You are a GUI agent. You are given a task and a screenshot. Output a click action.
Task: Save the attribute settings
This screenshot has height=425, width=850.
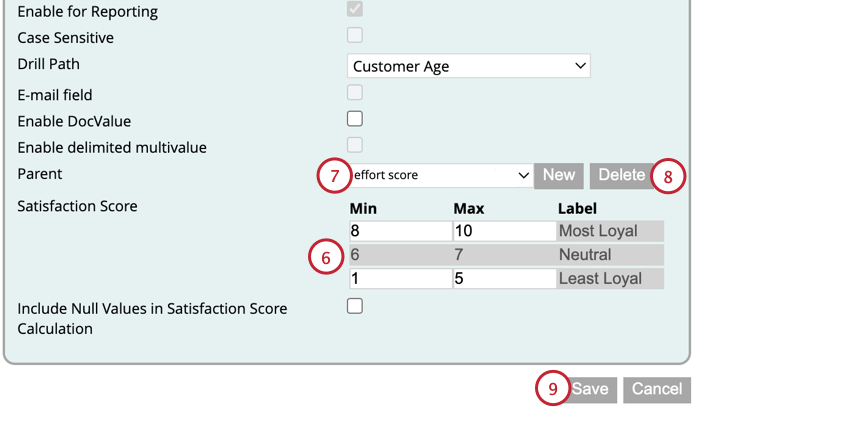point(589,389)
